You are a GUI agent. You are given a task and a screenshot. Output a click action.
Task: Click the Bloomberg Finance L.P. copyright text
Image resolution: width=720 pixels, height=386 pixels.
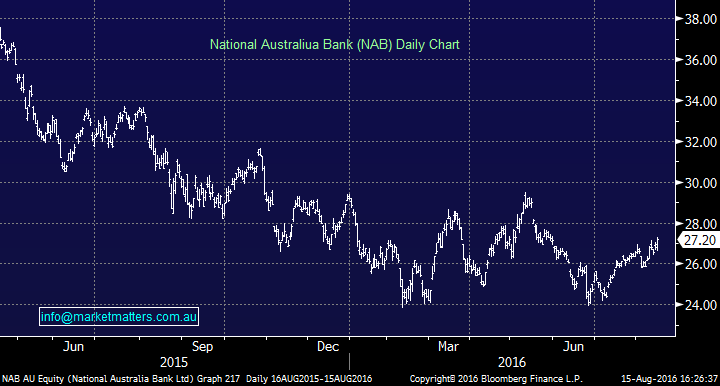tap(496, 379)
